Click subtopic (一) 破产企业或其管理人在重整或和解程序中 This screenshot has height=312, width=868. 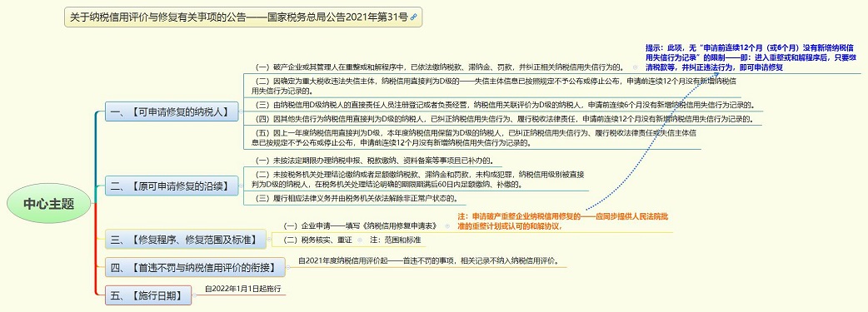click(441, 67)
